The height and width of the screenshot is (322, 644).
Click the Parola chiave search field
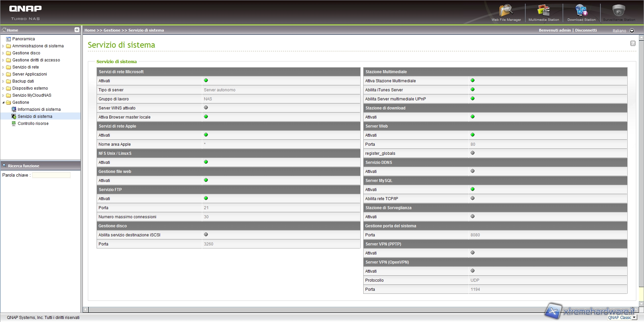pos(51,175)
